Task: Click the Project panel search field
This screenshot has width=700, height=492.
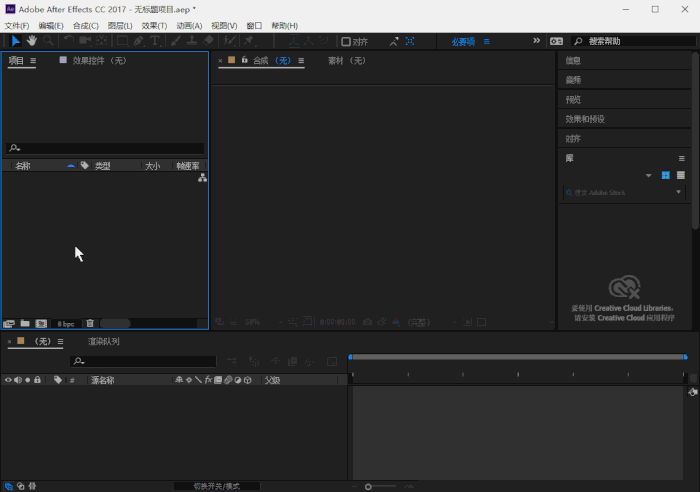Action: pos(105,148)
